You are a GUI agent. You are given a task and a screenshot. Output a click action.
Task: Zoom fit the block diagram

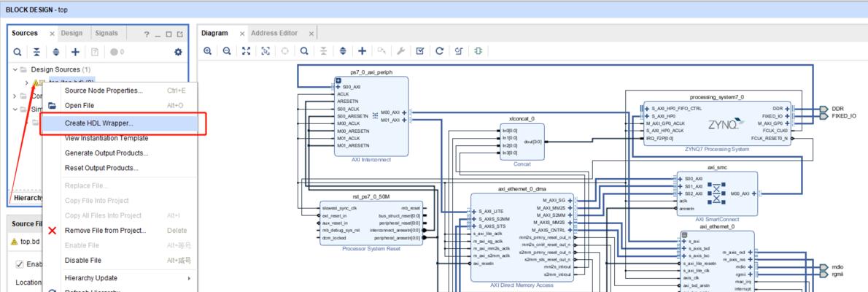pos(247,50)
